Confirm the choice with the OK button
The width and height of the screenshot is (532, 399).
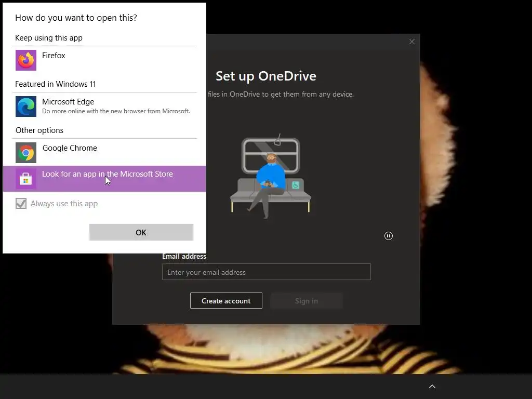click(x=141, y=232)
